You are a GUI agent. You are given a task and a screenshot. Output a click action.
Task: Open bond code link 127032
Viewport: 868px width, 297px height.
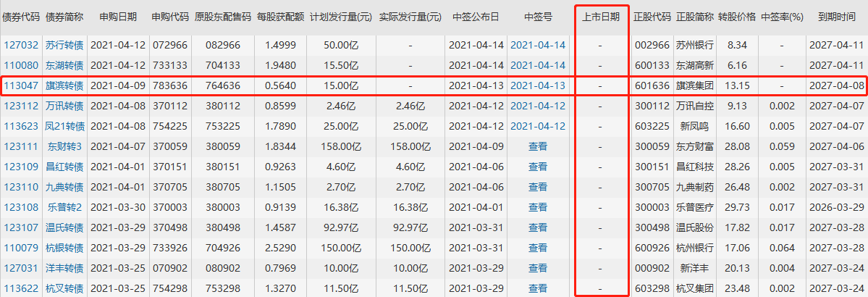click(x=21, y=46)
